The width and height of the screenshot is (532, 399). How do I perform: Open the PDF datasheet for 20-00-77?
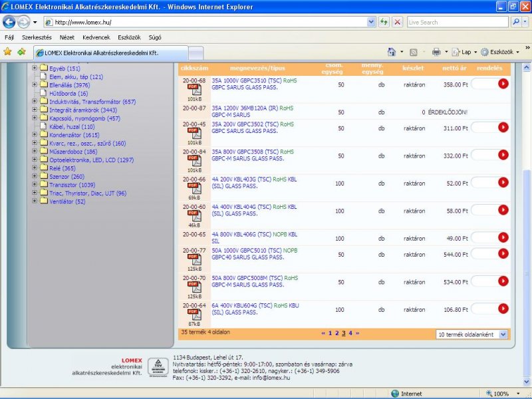pos(194,260)
